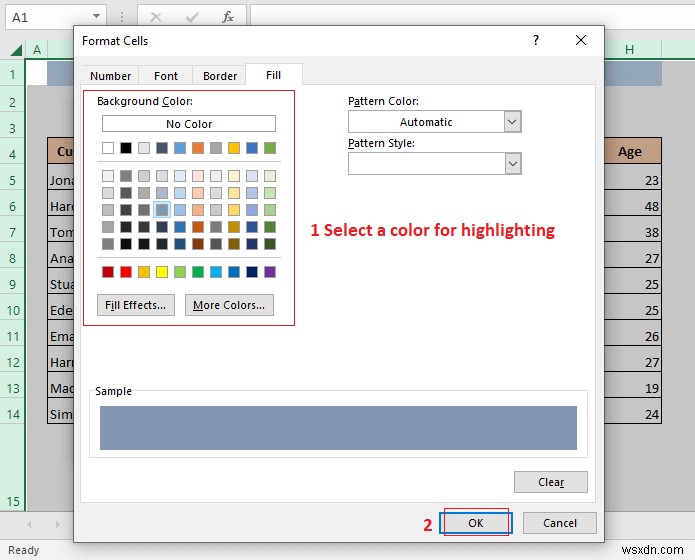Viewport: 695px width, 560px height.
Task: Open the More Colors dialog
Action: (x=229, y=305)
